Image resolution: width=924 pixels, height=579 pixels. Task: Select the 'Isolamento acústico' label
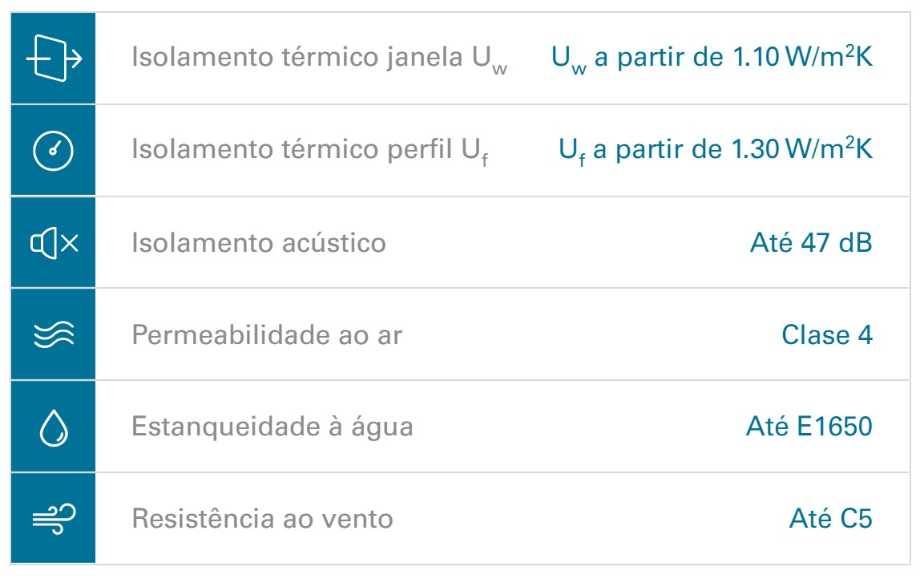[x=259, y=243]
